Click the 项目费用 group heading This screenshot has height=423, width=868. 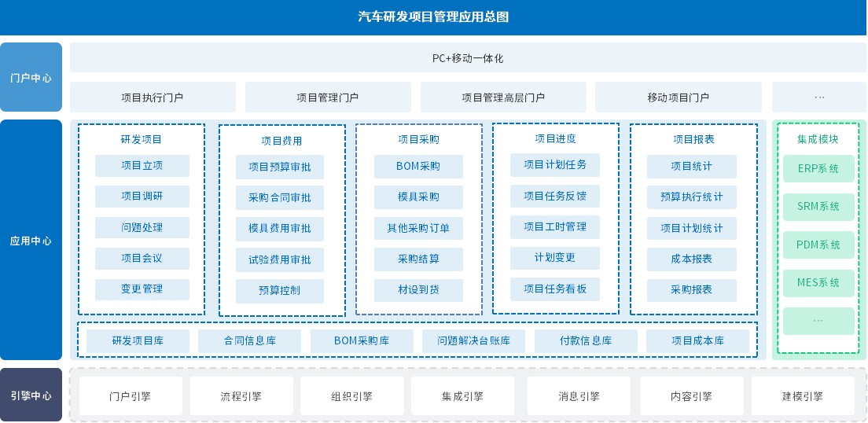(x=281, y=141)
